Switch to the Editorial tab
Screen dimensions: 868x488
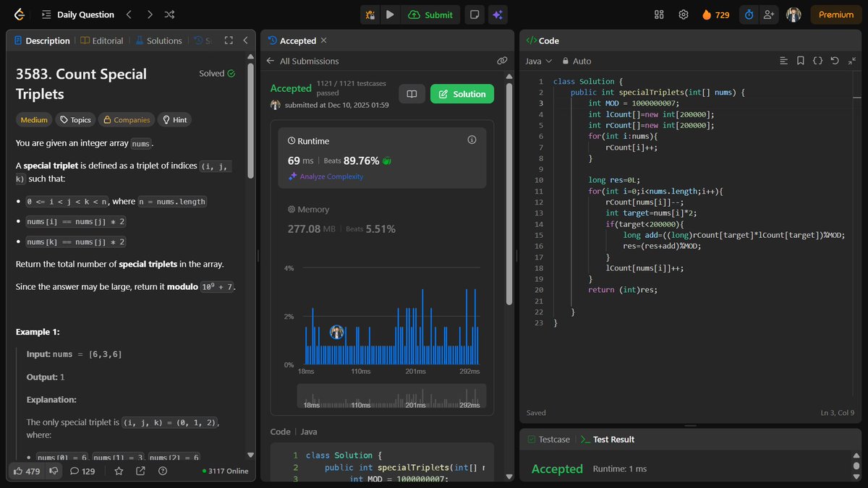pyautogui.click(x=102, y=40)
